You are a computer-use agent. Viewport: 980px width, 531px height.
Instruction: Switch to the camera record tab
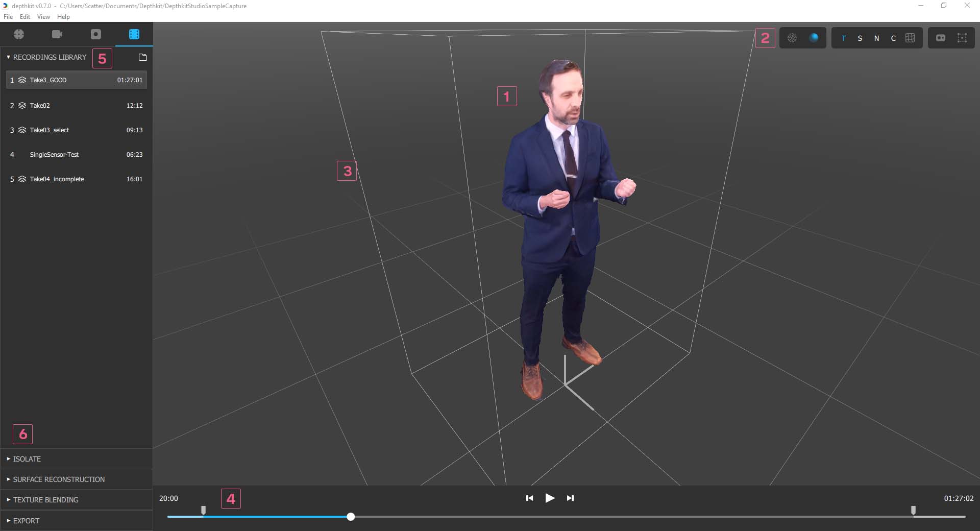[x=57, y=34]
